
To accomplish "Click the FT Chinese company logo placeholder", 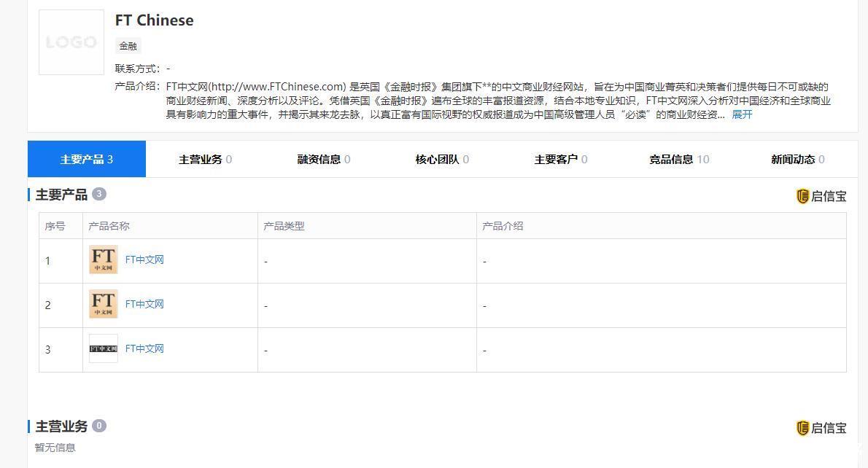I will click(71, 42).
